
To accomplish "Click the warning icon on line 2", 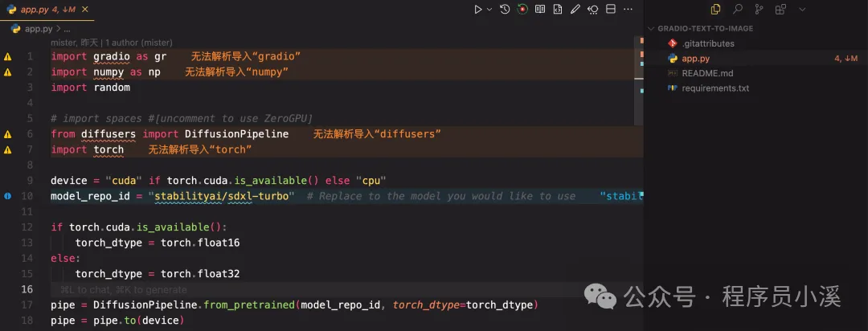I will click(8, 72).
